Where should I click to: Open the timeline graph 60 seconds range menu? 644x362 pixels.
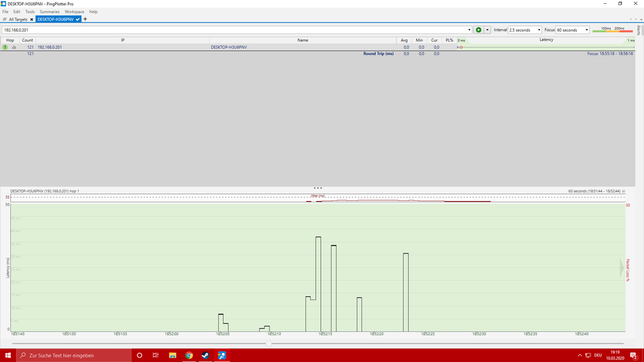(623, 191)
